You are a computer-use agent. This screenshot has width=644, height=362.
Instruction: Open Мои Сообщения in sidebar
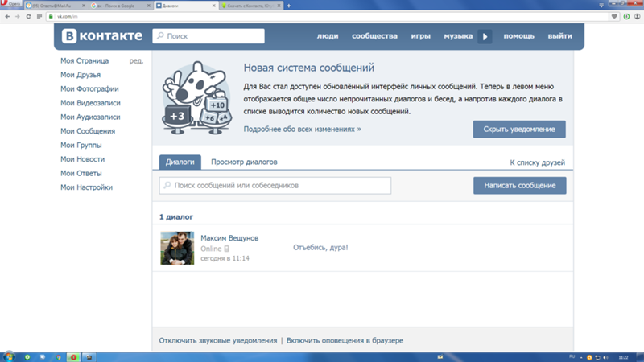[x=88, y=131]
